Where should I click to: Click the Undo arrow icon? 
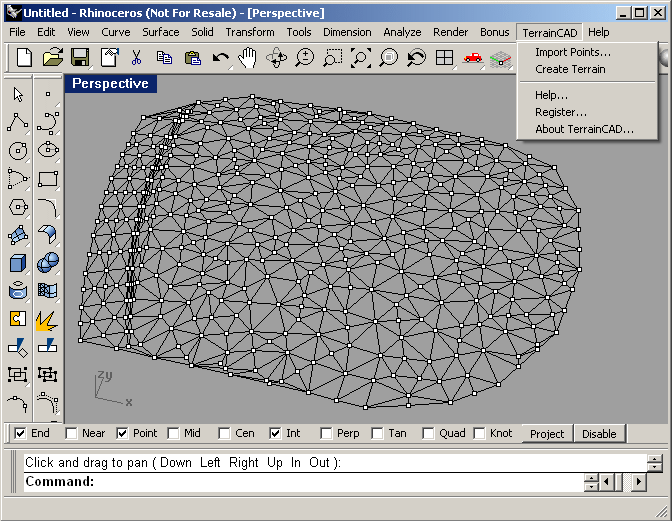pos(221,57)
